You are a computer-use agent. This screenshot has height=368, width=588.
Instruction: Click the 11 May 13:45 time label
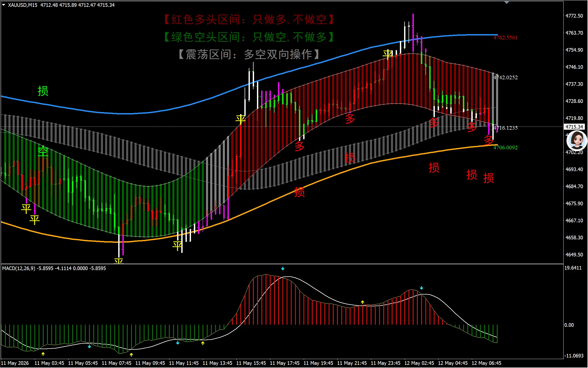pos(218,363)
